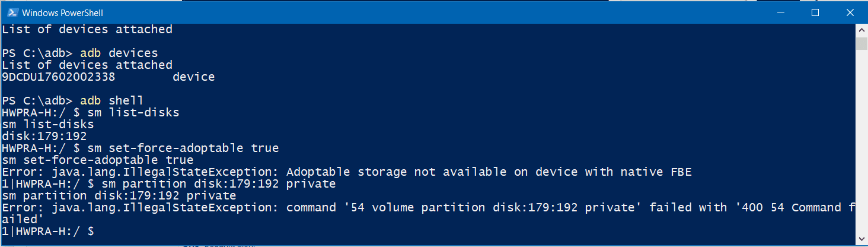Click the scrollbar up arrow
Viewport: 868px width, 247px height.
[x=861, y=29]
